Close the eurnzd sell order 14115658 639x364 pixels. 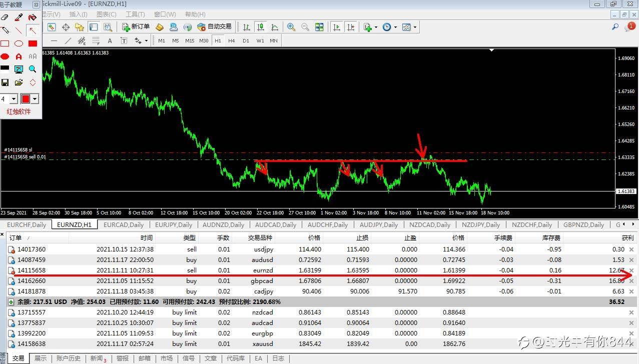point(631,270)
